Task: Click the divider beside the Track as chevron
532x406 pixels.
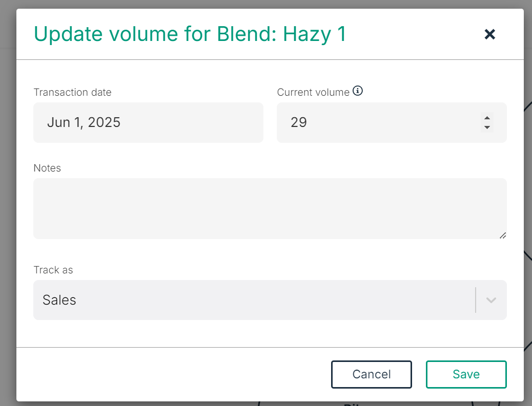Action: 476,300
